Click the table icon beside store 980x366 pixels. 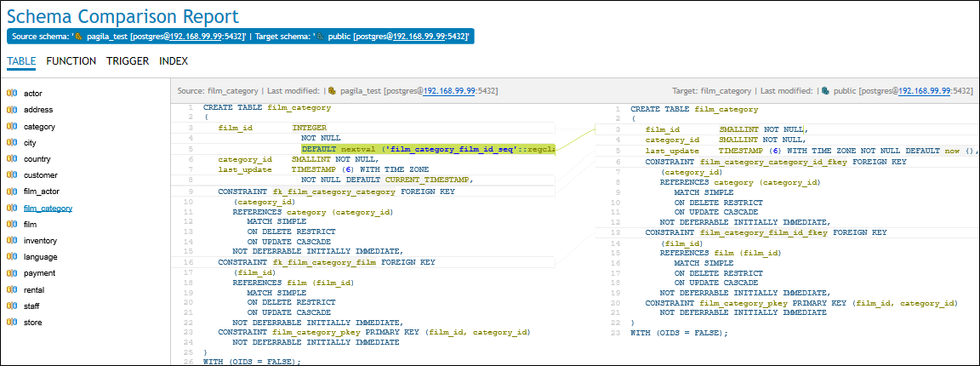(x=11, y=323)
